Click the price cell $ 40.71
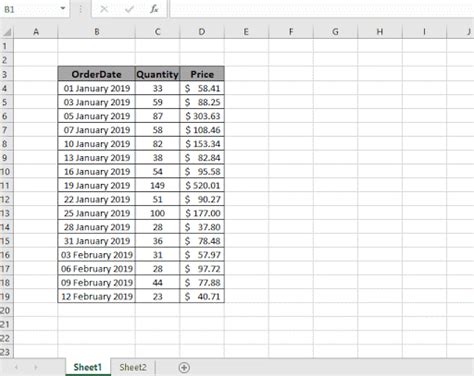The image size is (474, 376). (x=202, y=296)
